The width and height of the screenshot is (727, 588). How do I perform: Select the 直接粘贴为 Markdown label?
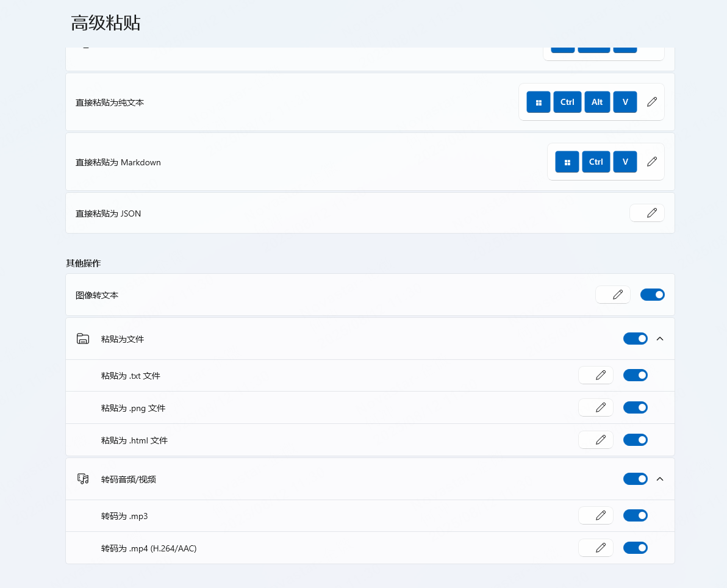pos(118,162)
